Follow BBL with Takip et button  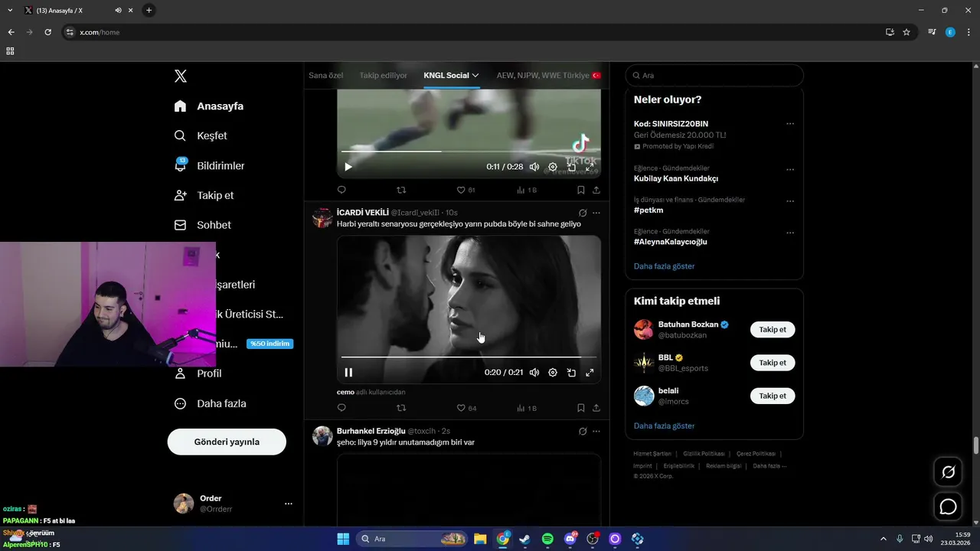(773, 363)
